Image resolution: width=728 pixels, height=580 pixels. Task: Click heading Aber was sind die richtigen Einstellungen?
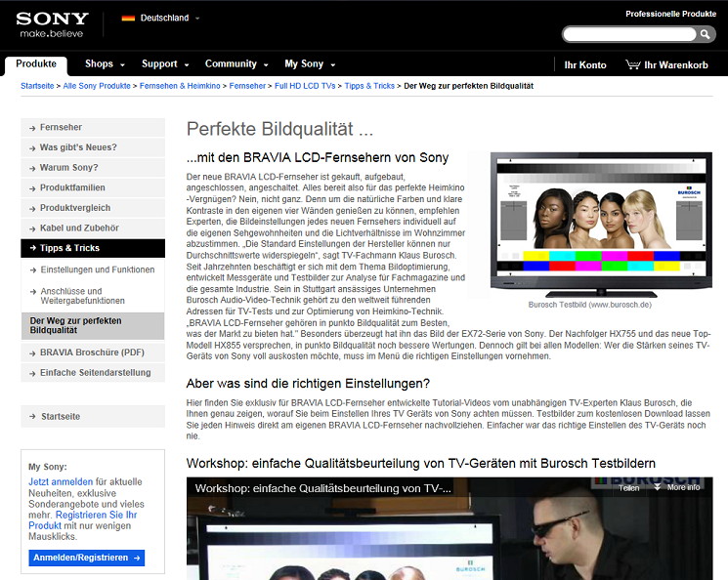click(x=308, y=384)
